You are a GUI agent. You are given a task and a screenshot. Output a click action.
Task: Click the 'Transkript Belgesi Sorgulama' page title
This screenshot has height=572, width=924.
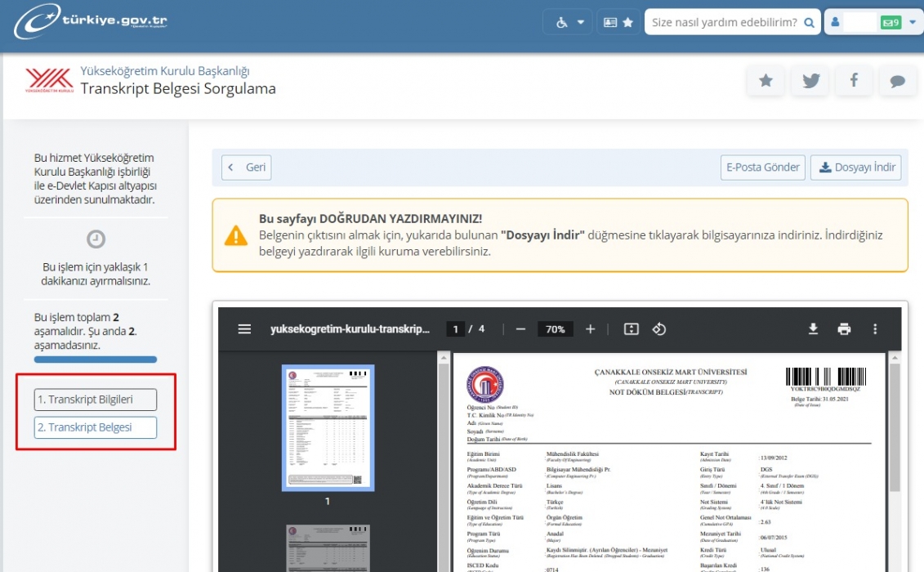tap(178, 88)
